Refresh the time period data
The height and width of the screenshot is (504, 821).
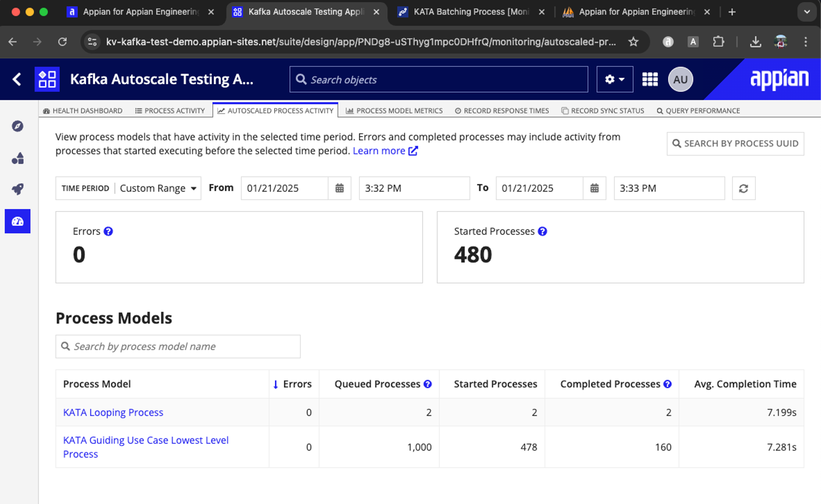(743, 188)
